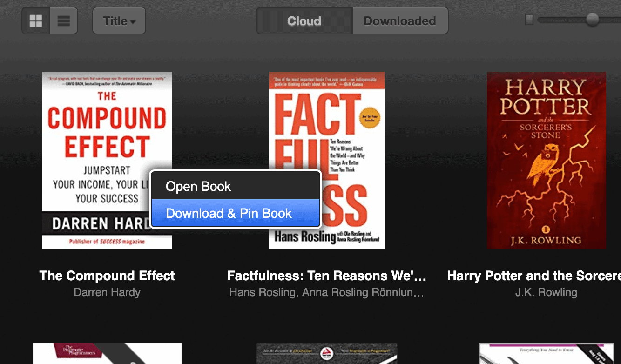Click the Hans Rosling author name
The image size is (621, 364).
click(x=326, y=292)
